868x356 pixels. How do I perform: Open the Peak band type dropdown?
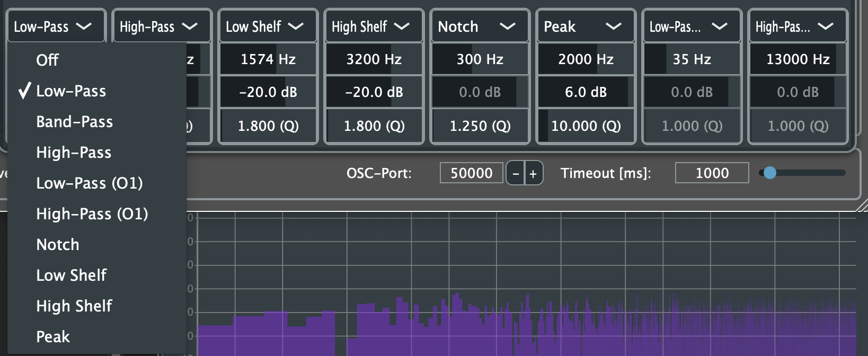pos(586,26)
